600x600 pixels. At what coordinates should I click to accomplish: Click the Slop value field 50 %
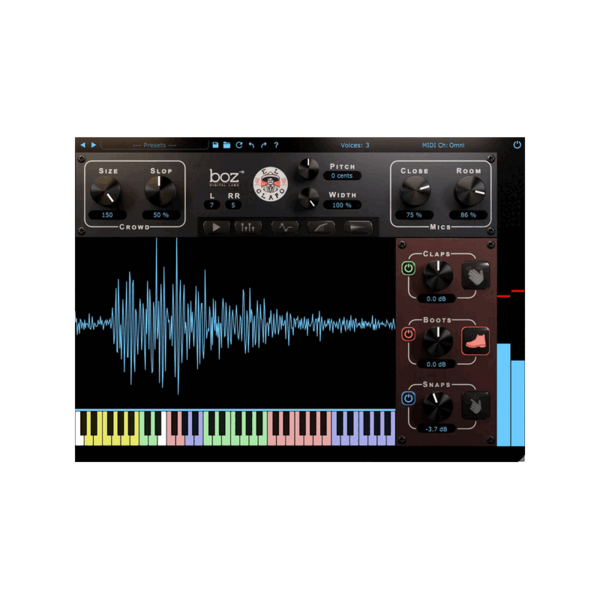click(x=161, y=215)
